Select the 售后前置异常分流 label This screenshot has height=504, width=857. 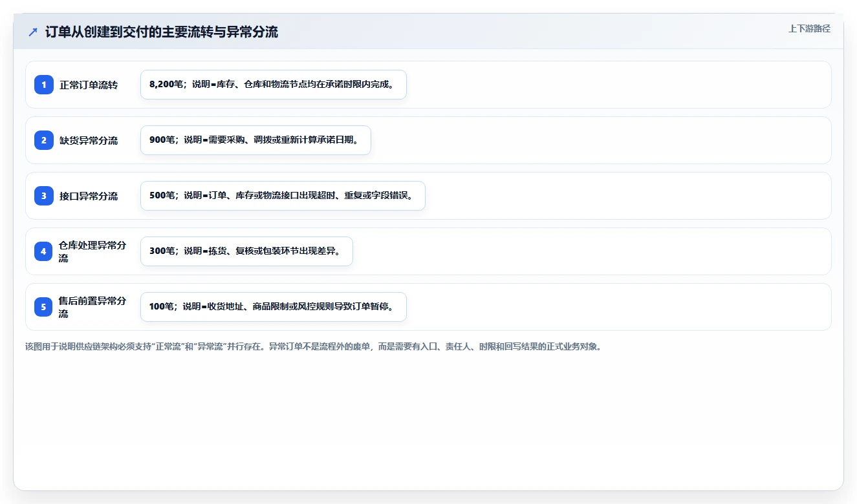(x=93, y=307)
